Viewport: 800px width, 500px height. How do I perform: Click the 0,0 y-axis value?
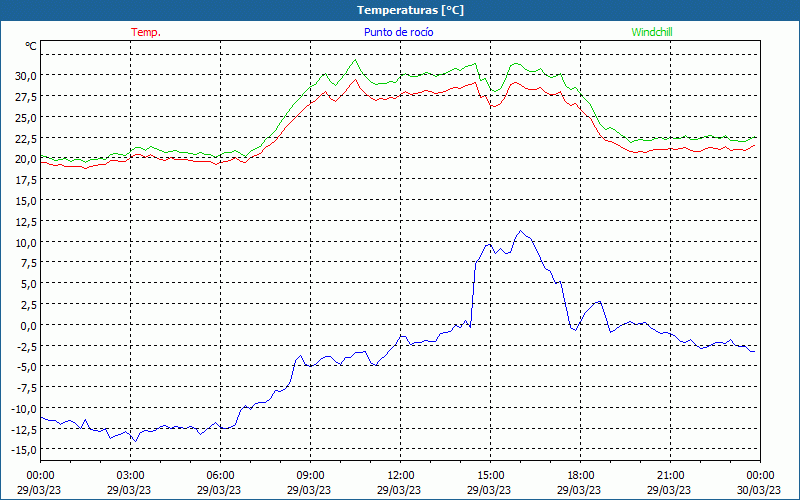click(x=28, y=325)
